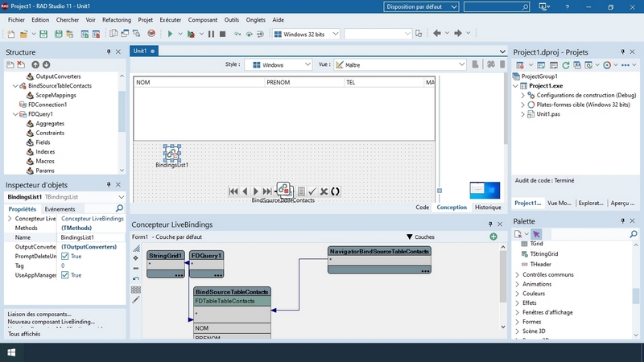Screen dimensions: 644x362
Task: Select the arrow pointer tool in Palette
Action: (536, 234)
